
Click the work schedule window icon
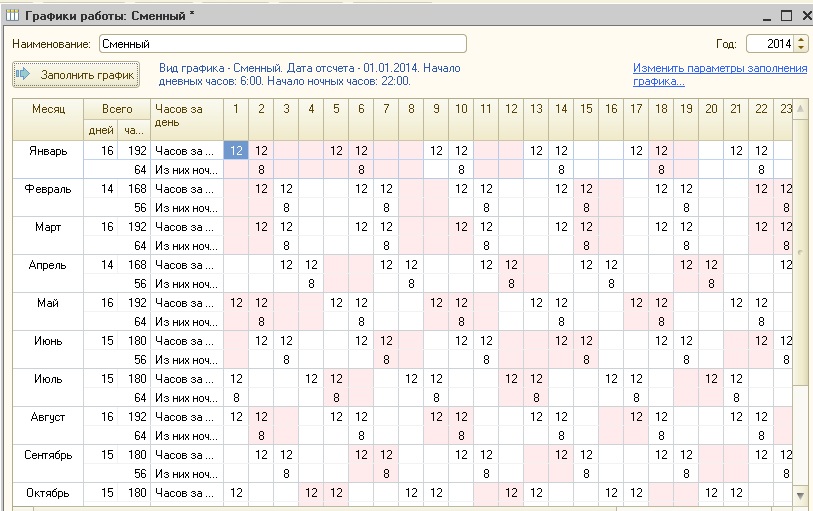click(13, 17)
